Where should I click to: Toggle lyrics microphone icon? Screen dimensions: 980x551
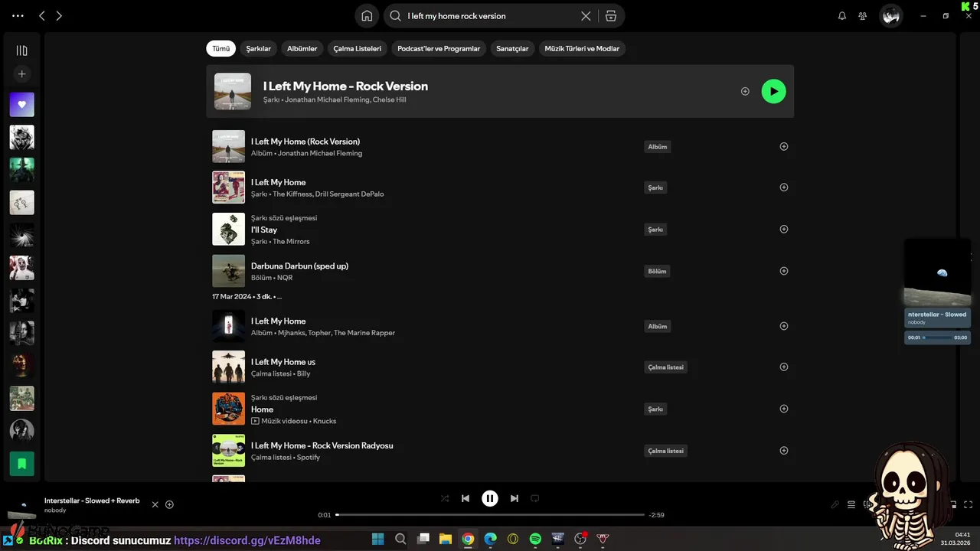click(x=835, y=504)
